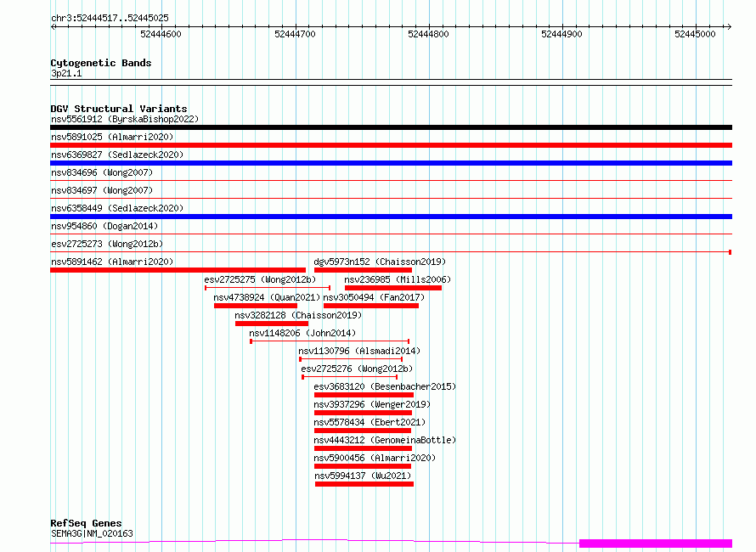Image resolution: width=756 pixels, height=552 pixels.
Task: Open nsv5994137 (Wu2021) label
Action: (x=363, y=476)
